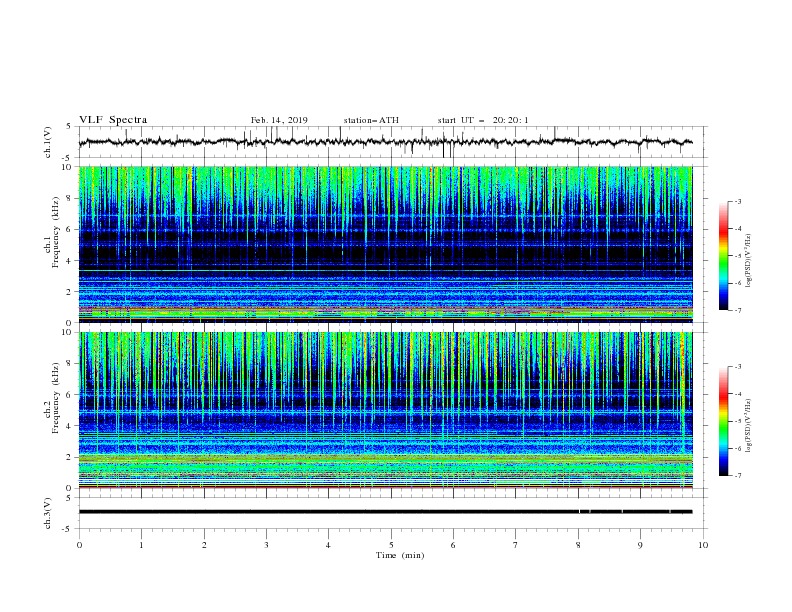Click the ch.3 flat black trace
This screenshot has height=612, width=792.
pyautogui.click(x=385, y=512)
